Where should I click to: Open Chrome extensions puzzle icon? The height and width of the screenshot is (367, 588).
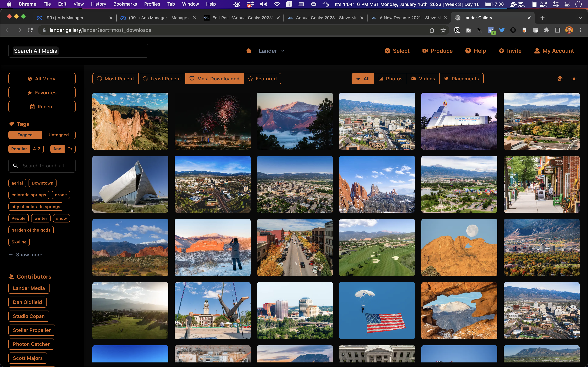pyautogui.click(x=547, y=30)
